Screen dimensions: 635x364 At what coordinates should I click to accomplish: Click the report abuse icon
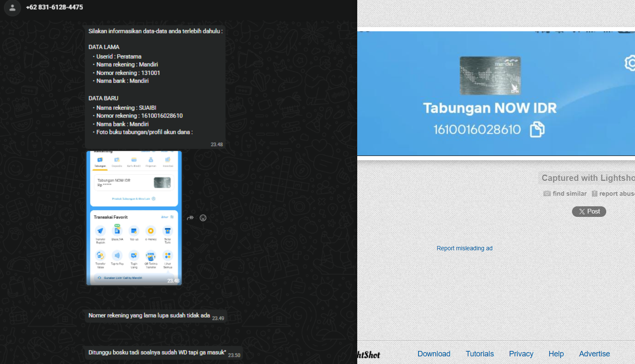[x=594, y=194]
